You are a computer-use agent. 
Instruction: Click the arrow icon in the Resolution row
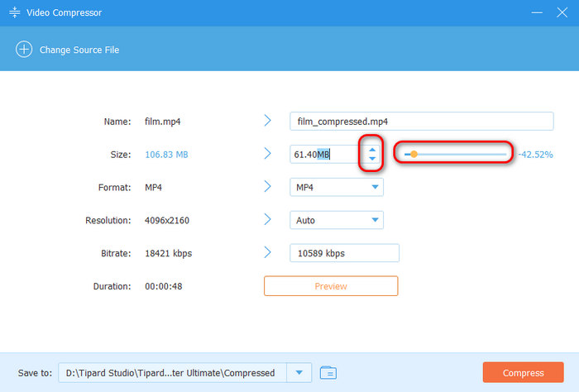(268, 219)
